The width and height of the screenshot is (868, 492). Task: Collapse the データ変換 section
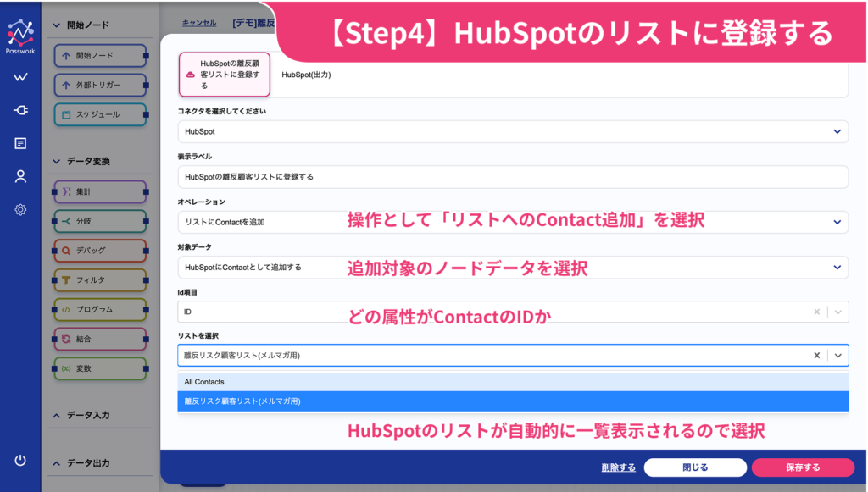coord(57,162)
